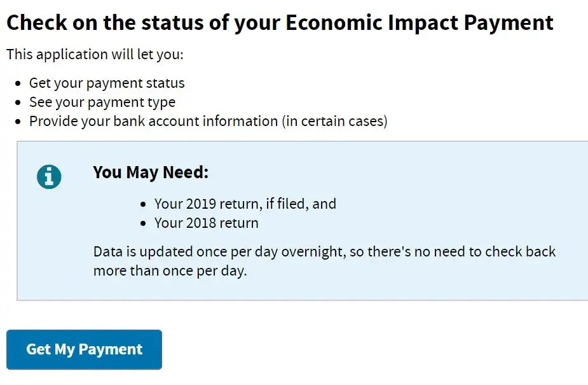The image size is (588, 385).
Task: Click the "This application will let you" text
Action: [x=95, y=54]
